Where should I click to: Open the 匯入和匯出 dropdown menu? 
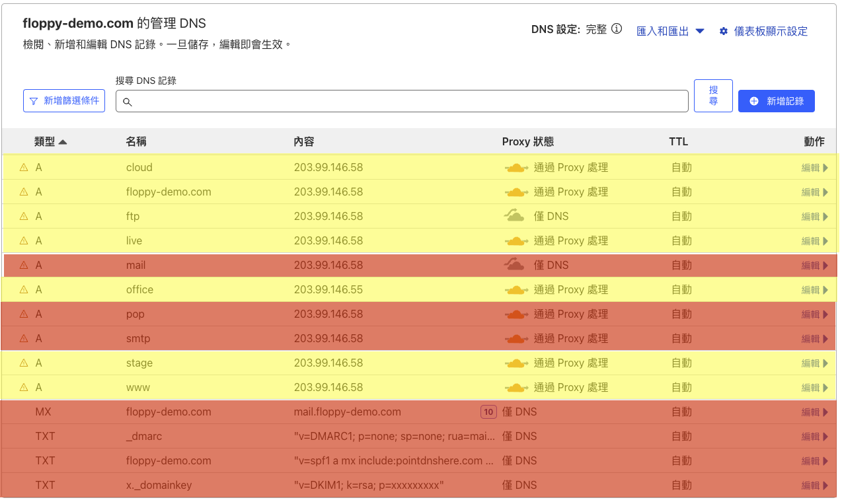point(670,31)
